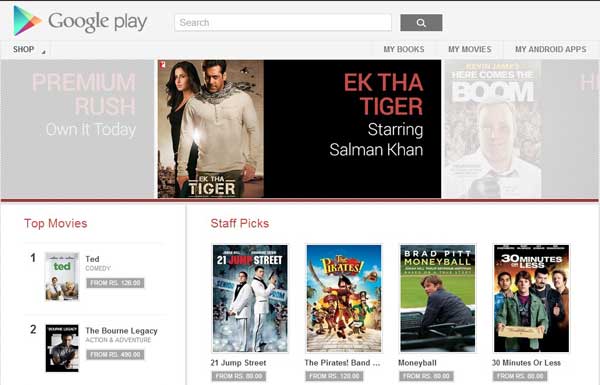The height and width of the screenshot is (385, 600).
Task: Click price button under The Pirates!
Action: coord(334,376)
